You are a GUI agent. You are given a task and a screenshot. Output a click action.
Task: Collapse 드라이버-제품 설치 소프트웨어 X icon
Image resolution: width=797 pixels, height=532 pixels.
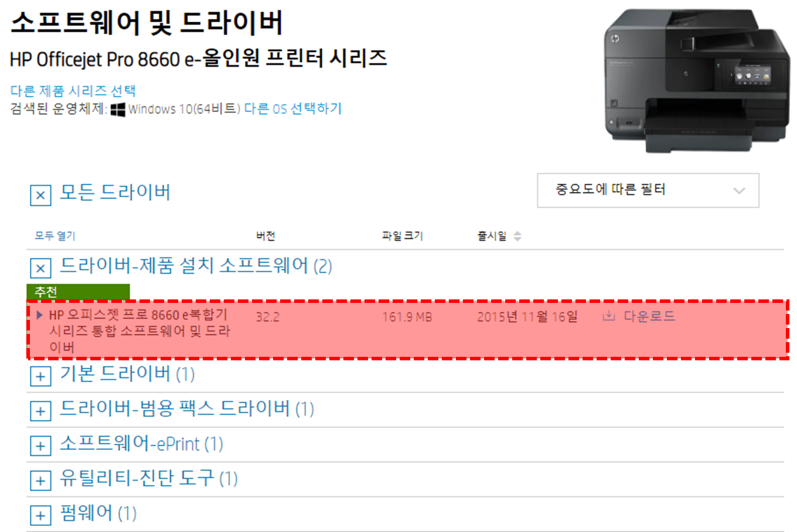tap(40, 269)
